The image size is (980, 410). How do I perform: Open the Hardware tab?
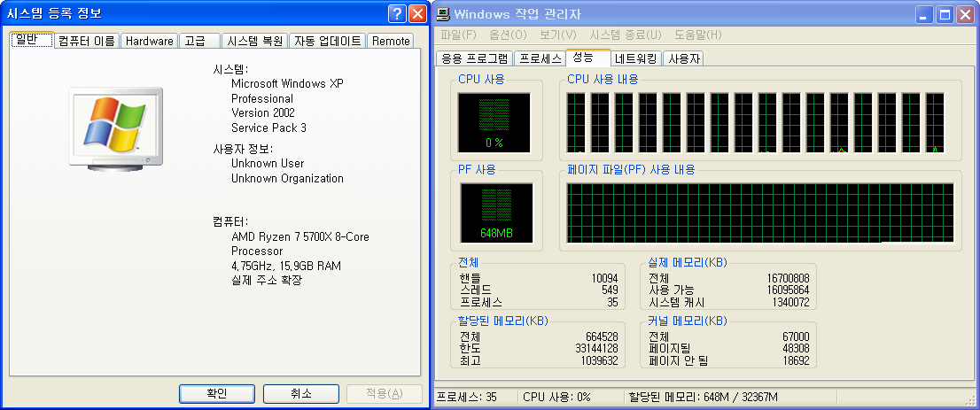coord(149,42)
